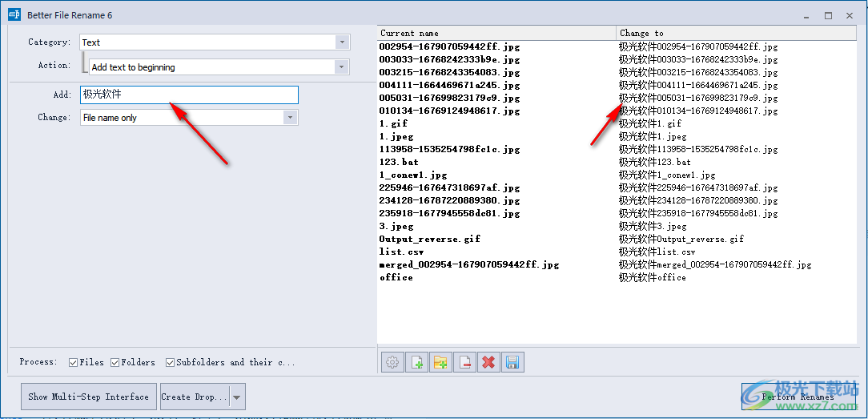Click the Change to column header

[x=736, y=33]
